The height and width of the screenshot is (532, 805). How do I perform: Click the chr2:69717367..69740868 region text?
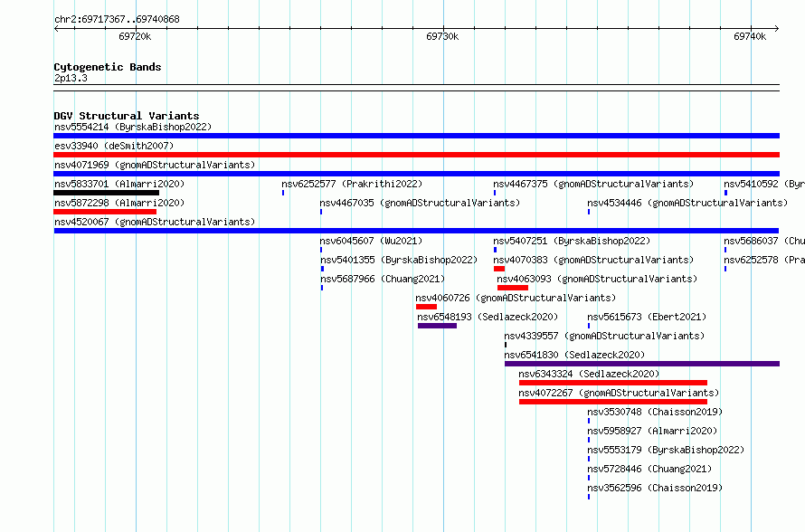coord(117,20)
